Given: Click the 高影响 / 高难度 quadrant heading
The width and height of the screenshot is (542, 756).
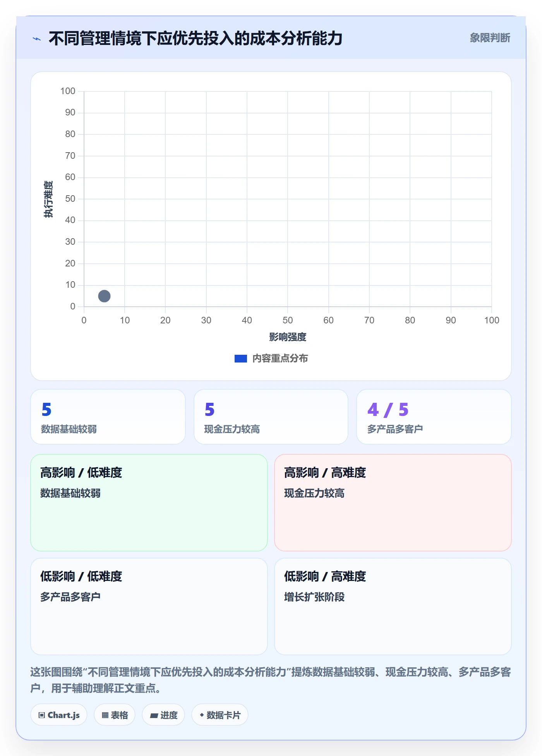Looking at the screenshot, I should (x=325, y=473).
